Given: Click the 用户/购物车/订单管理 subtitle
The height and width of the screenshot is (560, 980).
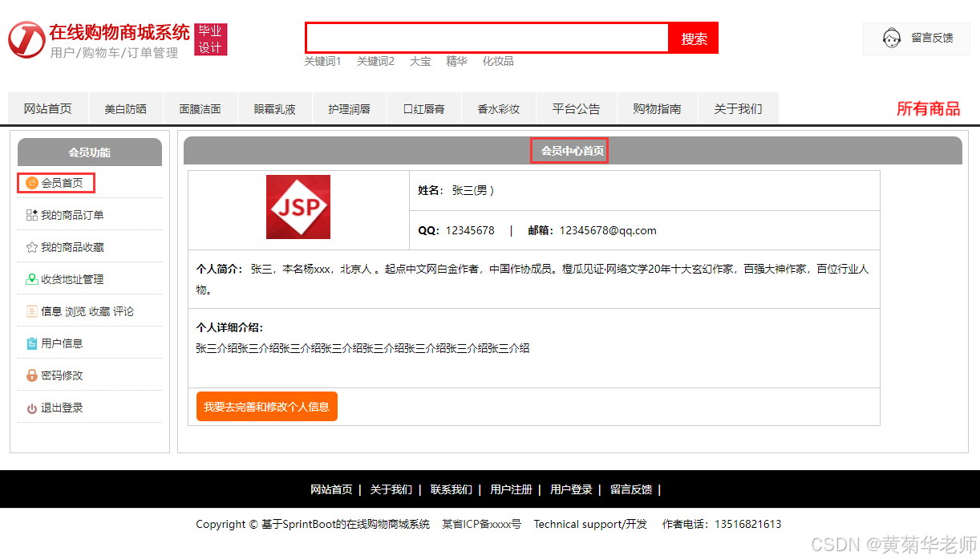Looking at the screenshot, I should click(x=114, y=53).
